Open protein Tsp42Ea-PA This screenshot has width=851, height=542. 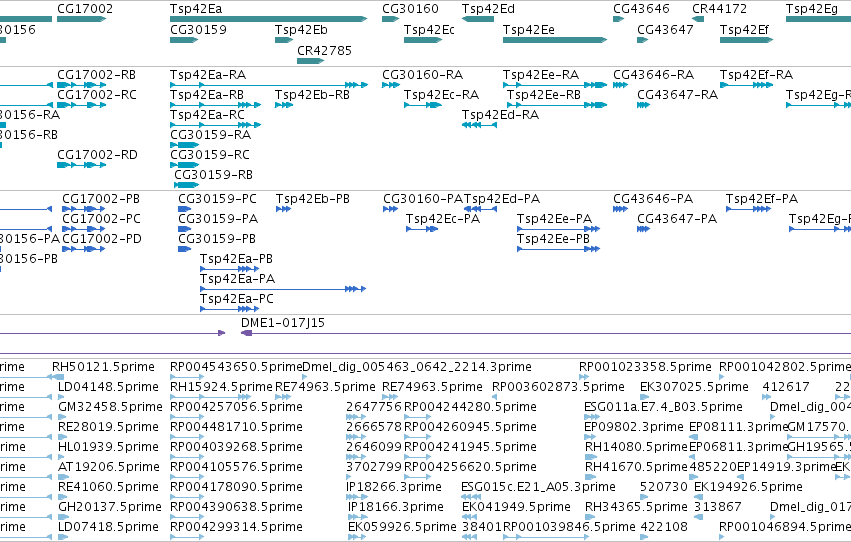[237, 279]
